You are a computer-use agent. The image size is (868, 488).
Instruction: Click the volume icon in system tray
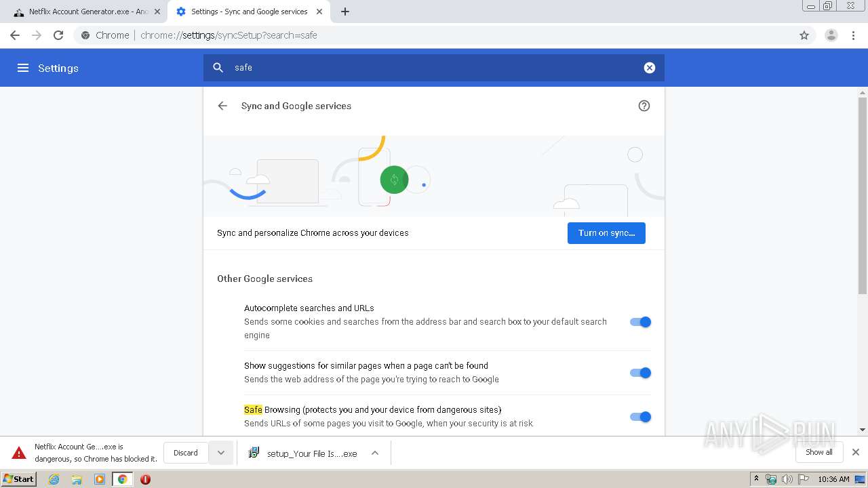[787, 479]
